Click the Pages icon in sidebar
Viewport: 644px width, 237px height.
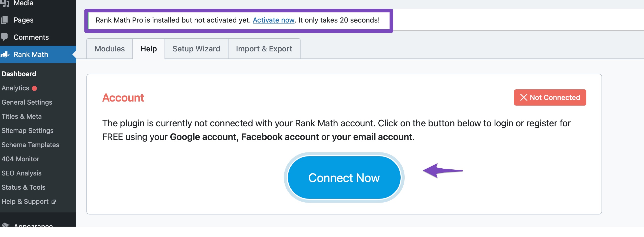pyautogui.click(x=5, y=20)
